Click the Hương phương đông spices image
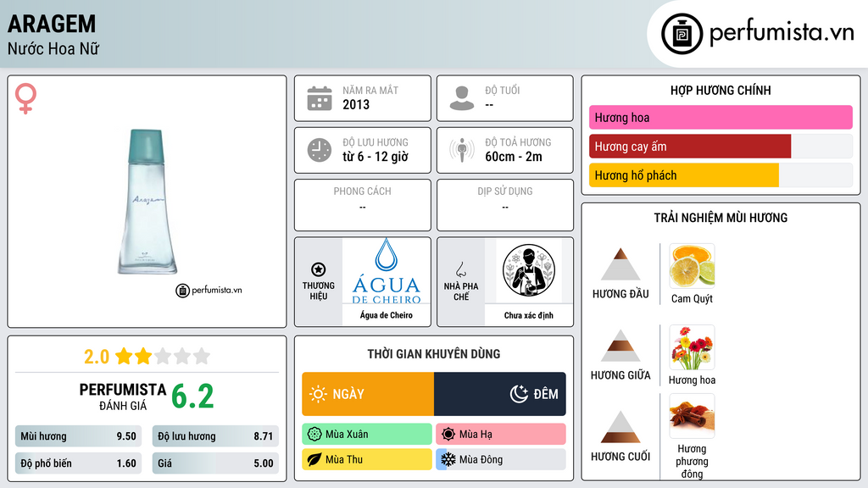Viewport: 868px width, 488px height. click(x=692, y=416)
